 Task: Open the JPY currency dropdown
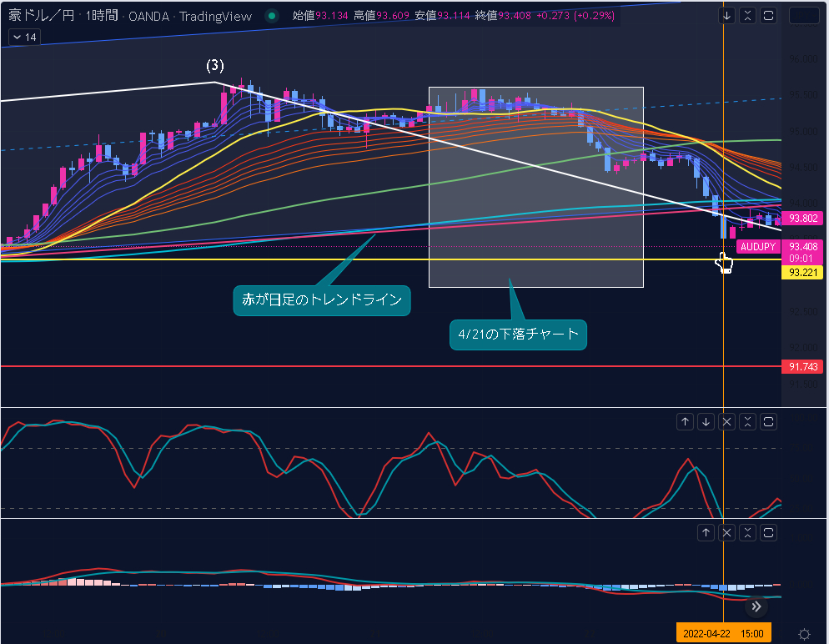click(804, 15)
